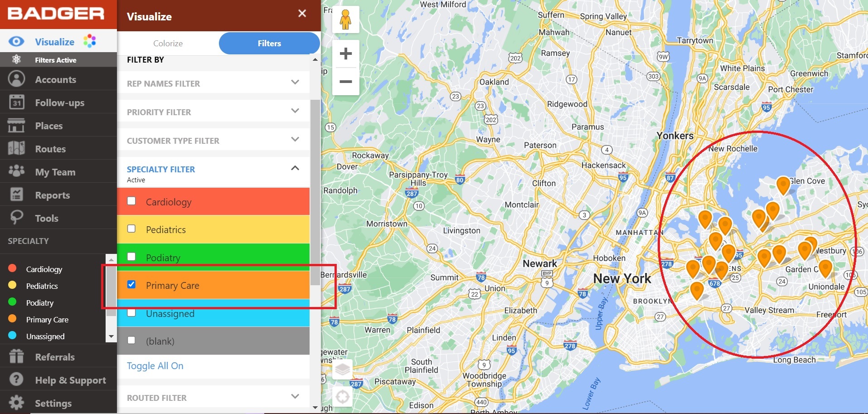Click the Unassigned legend label
868x414 pixels.
click(45, 336)
